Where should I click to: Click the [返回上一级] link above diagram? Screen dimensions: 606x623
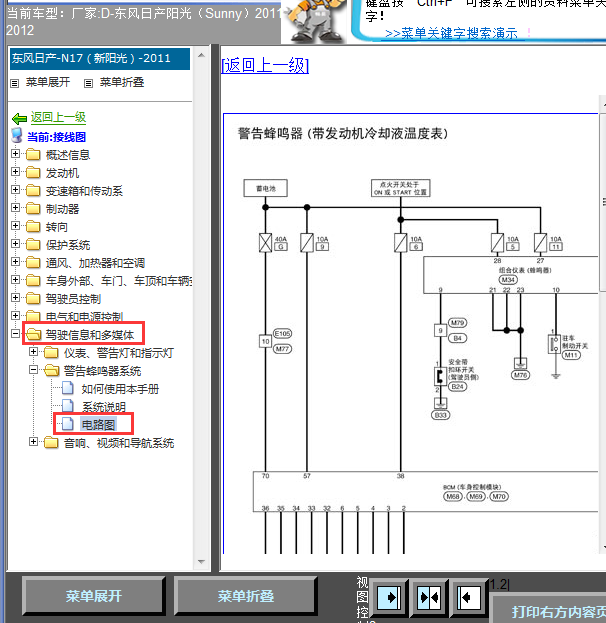(x=265, y=65)
